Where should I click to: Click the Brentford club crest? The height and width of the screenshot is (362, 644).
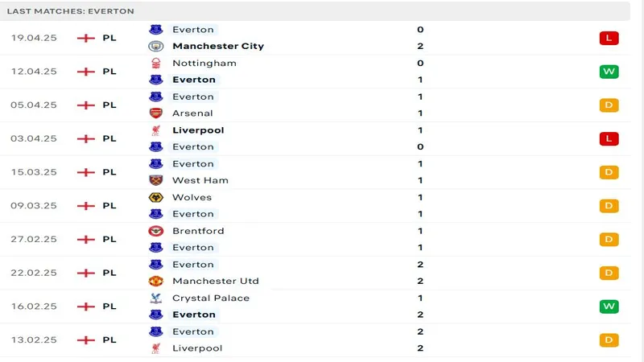(x=156, y=231)
